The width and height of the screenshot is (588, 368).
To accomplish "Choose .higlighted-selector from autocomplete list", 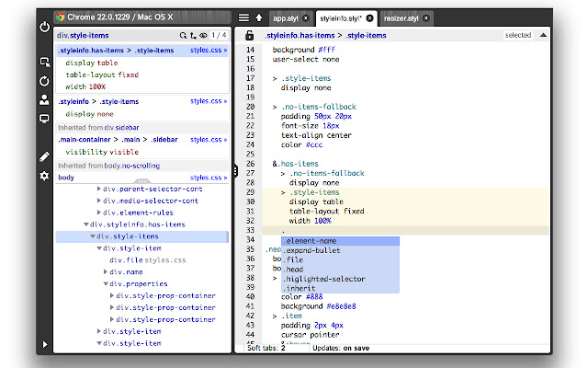I will pos(340,279).
